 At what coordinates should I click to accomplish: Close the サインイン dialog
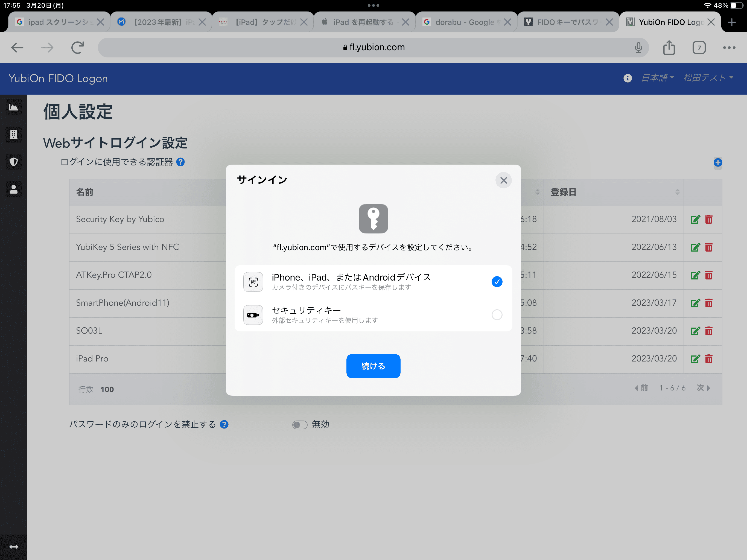pyautogui.click(x=504, y=180)
